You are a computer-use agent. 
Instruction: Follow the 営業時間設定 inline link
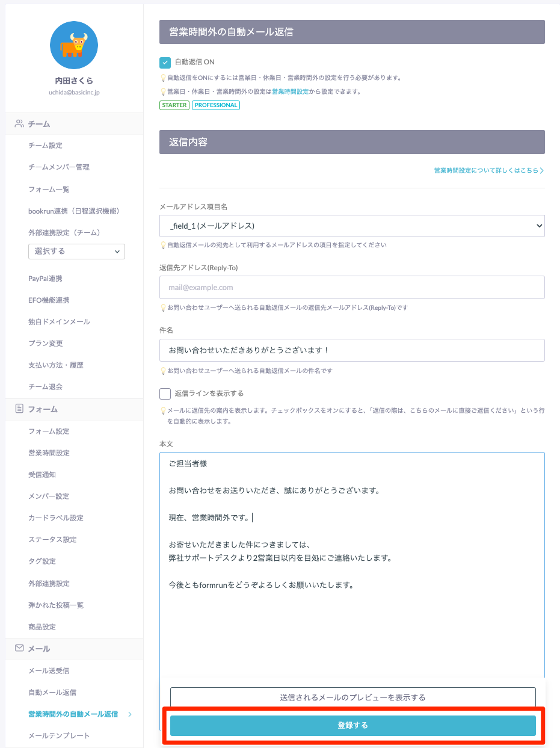click(x=291, y=92)
